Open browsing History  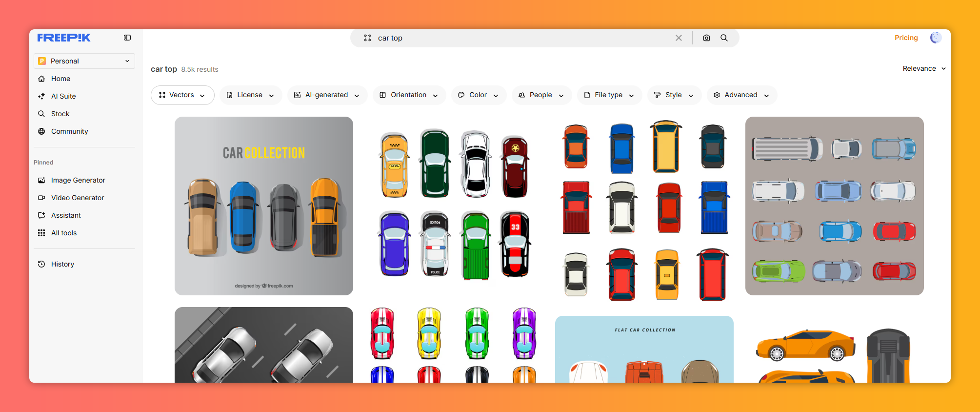[x=62, y=264]
